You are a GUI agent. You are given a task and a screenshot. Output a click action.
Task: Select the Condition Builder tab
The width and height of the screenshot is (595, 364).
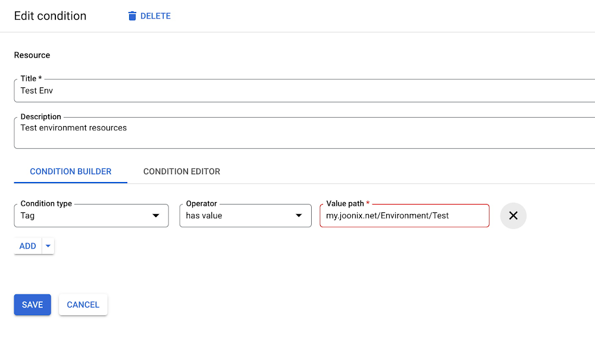[x=70, y=171]
